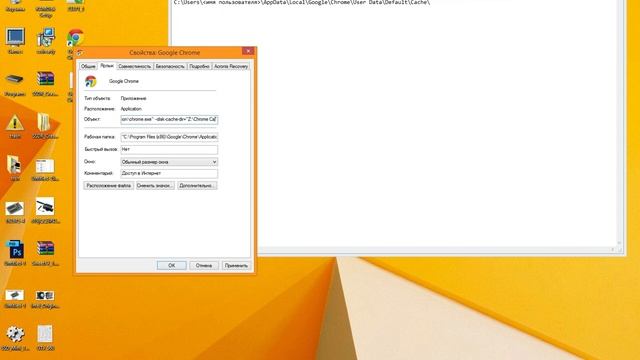Click into the Комментарий field
The width and height of the screenshot is (640, 360).
click(x=169, y=173)
